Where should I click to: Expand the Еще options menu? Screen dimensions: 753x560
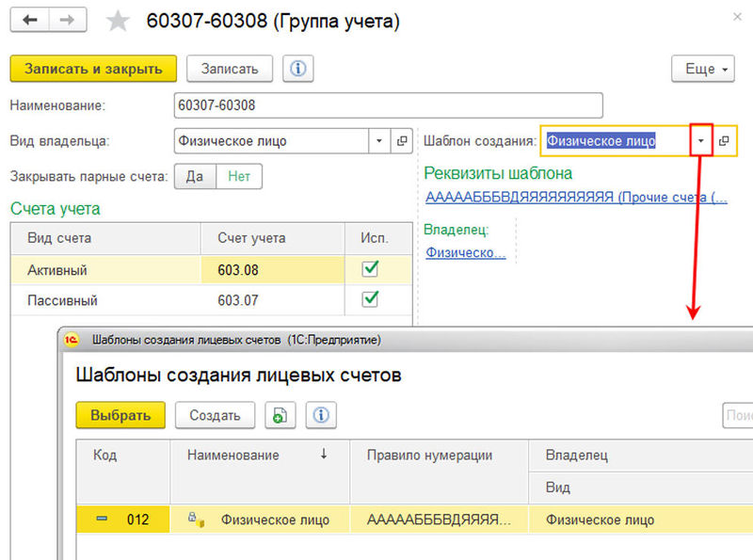point(702,69)
